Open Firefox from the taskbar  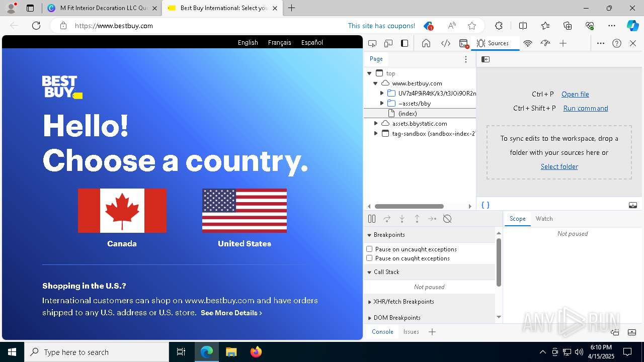(x=256, y=352)
